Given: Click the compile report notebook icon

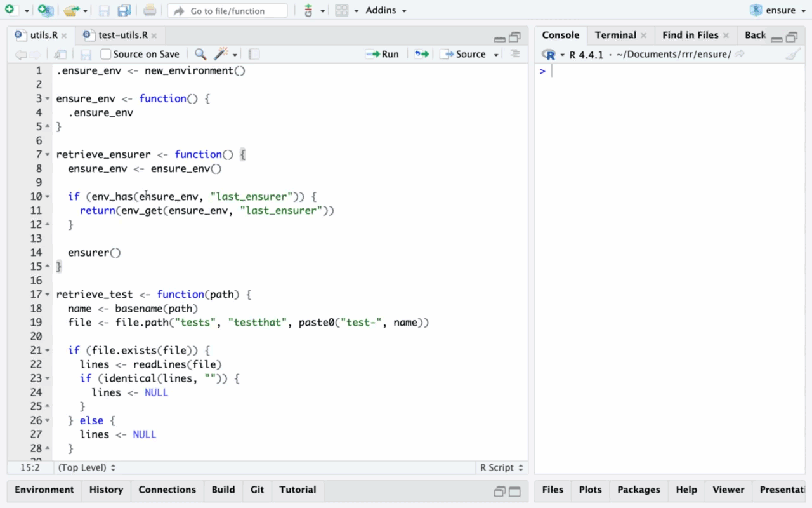Looking at the screenshot, I should click(253, 54).
